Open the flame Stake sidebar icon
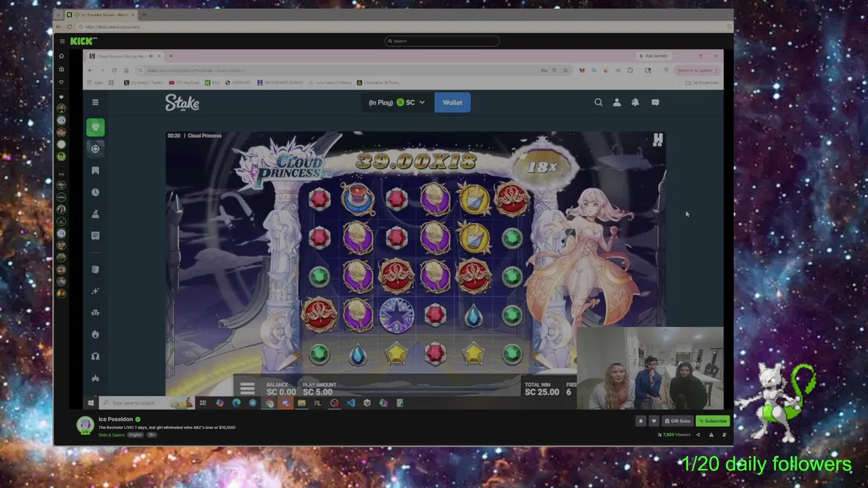The image size is (868, 488). click(96, 334)
